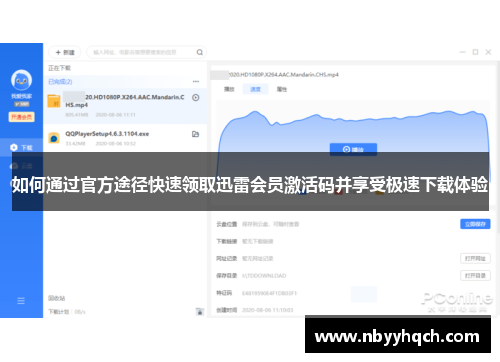This screenshot has height=362, width=500.
Task: Click the 打开网址 button
Action: [x=475, y=258]
